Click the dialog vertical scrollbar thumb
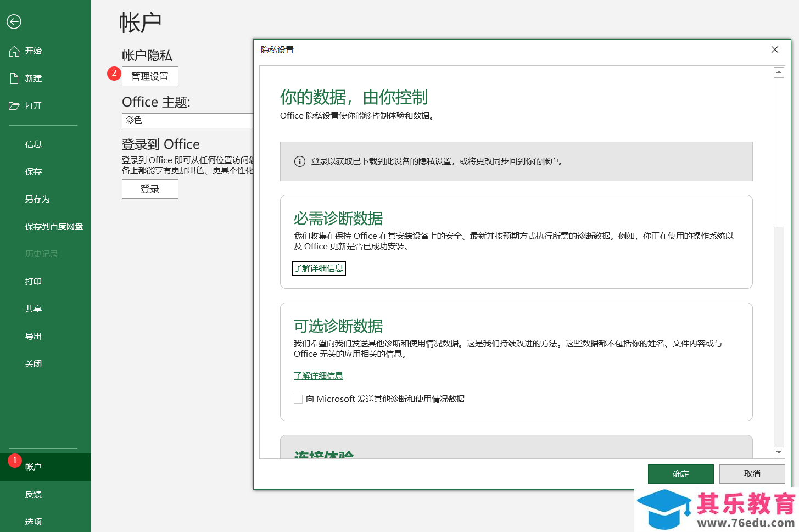This screenshot has width=799, height=532. 779,152
